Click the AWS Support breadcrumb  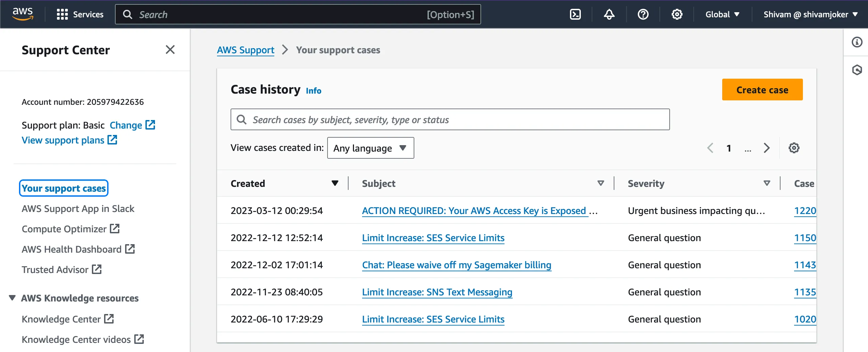245,50
